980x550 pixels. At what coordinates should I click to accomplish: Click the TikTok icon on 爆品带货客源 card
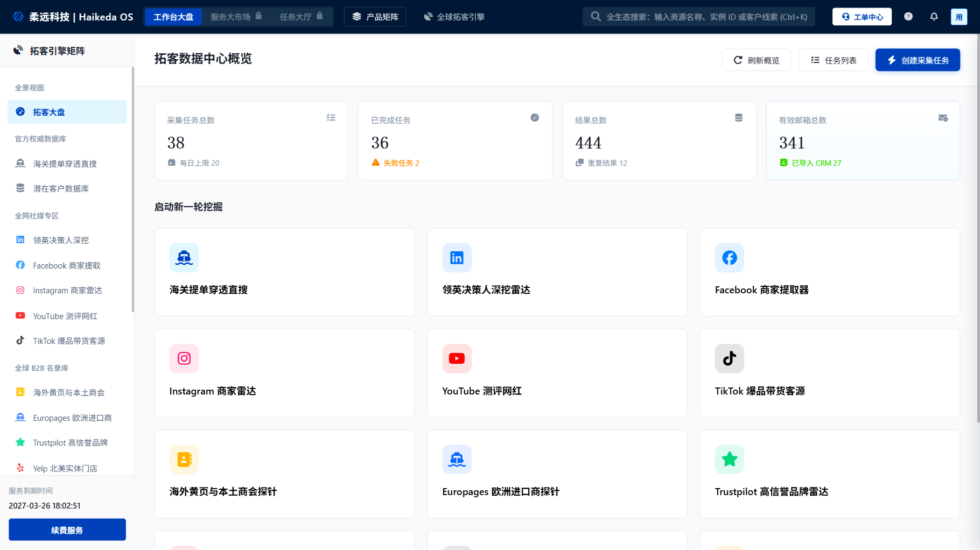tap(730, 358)
